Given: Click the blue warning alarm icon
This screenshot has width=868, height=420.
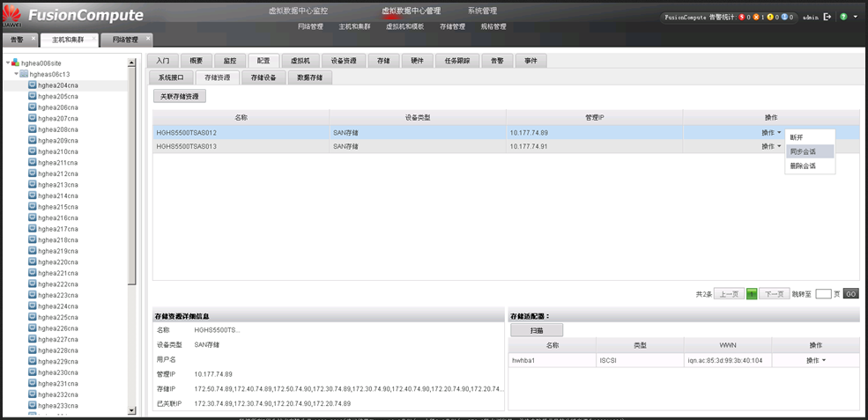Looking at the screenshot, I should point(784,17).
